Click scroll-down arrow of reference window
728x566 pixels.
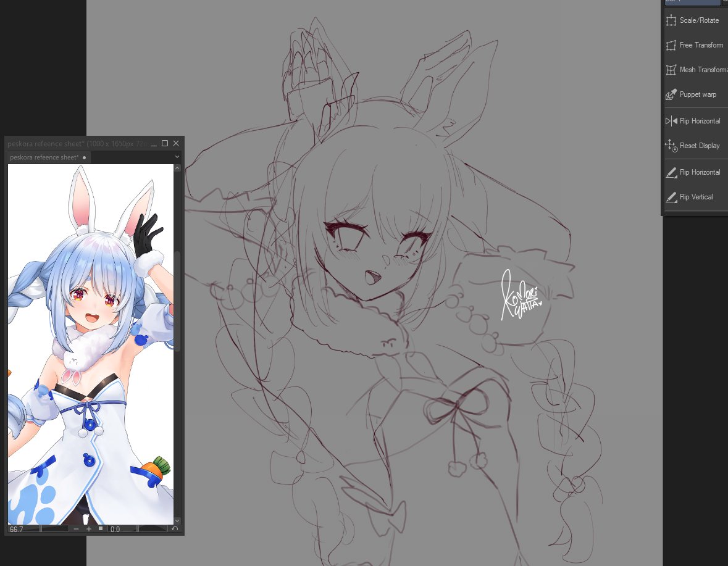[177, 521]
